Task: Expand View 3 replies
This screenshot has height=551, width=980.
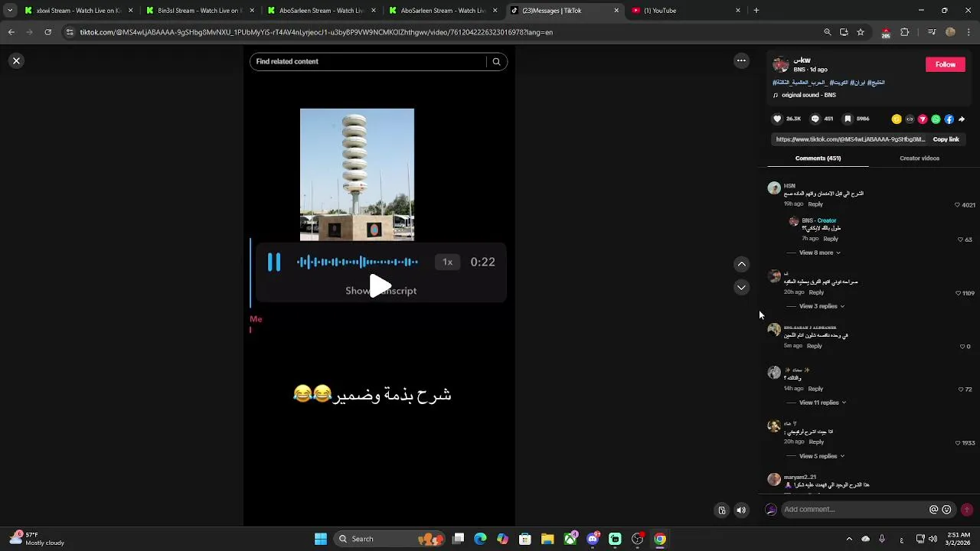Action: (x=822, y=306)
